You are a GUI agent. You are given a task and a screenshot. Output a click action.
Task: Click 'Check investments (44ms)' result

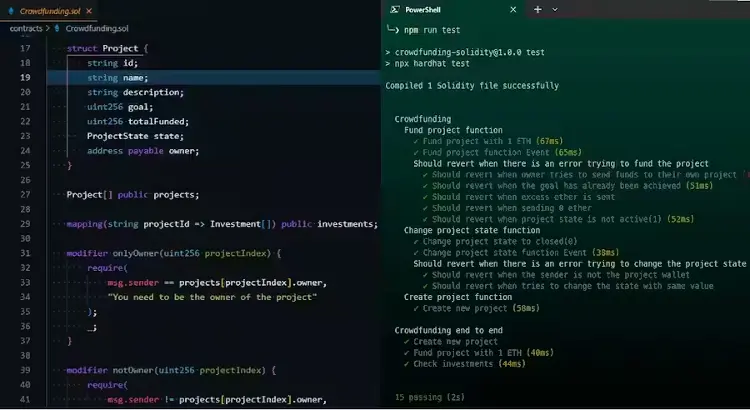(464, 364)
